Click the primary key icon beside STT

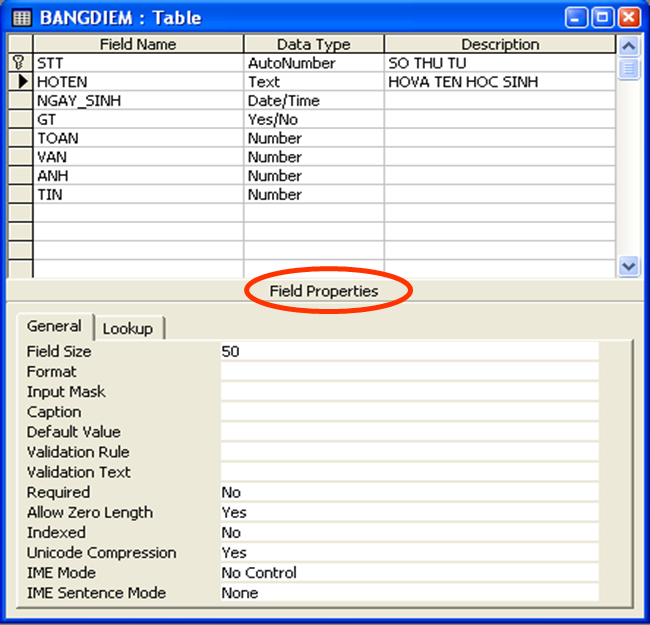(x=19, y=63)
